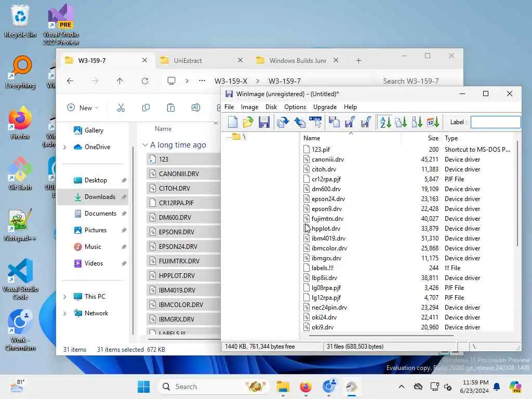Click the select-with-cursor icon in WinImage toolbar
The image size is (532, 399).
(315, 122)
